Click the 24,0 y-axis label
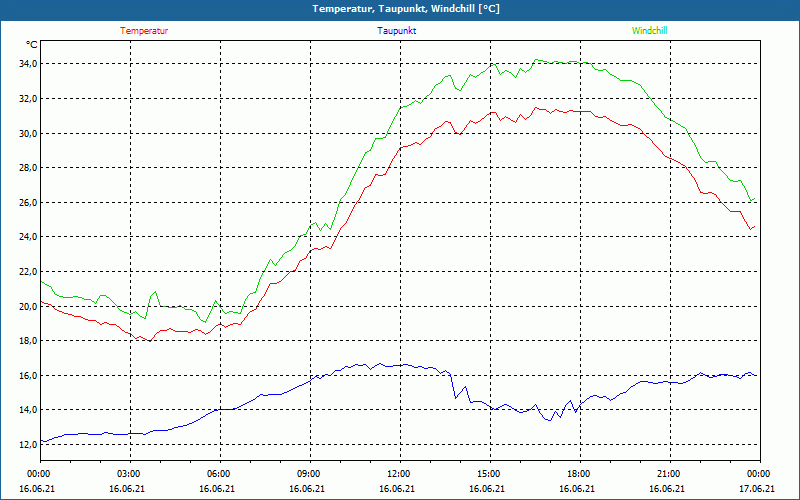 pyautogui.click(x=28, y=237)
